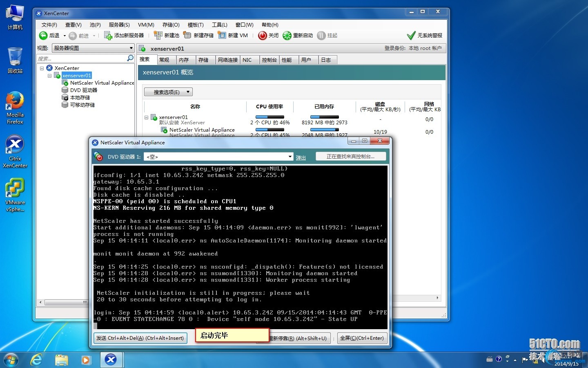
Task: Click the help icon in the system tray
Action: [x=499, y=359]
